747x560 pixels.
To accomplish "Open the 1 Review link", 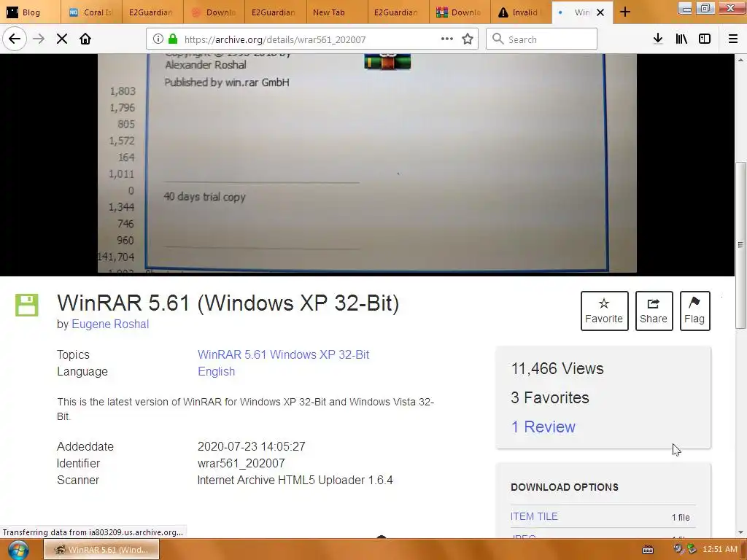I will pos(543,427).
